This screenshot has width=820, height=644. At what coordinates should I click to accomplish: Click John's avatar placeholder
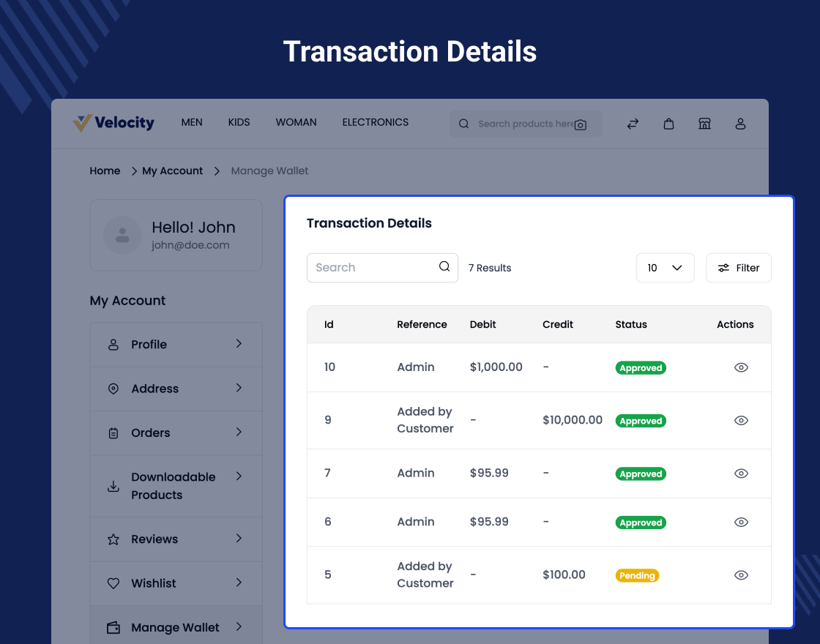coord(122,235)
